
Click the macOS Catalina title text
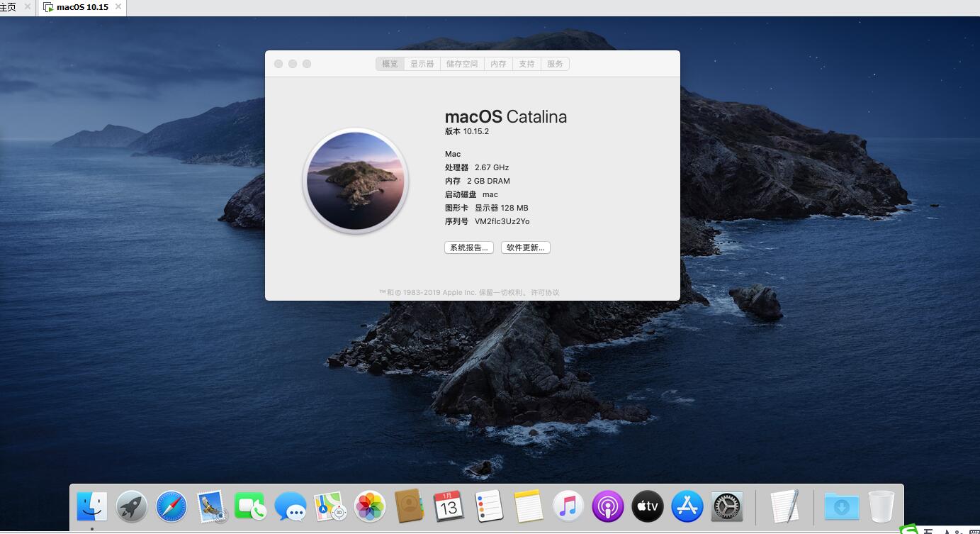pyautogui.click(x=506, y=117)
